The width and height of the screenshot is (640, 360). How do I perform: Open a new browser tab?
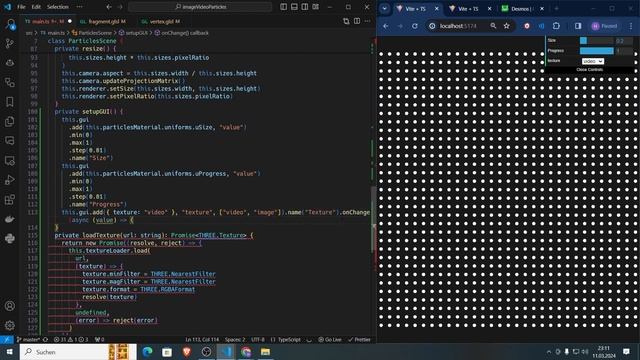(556, 9)
